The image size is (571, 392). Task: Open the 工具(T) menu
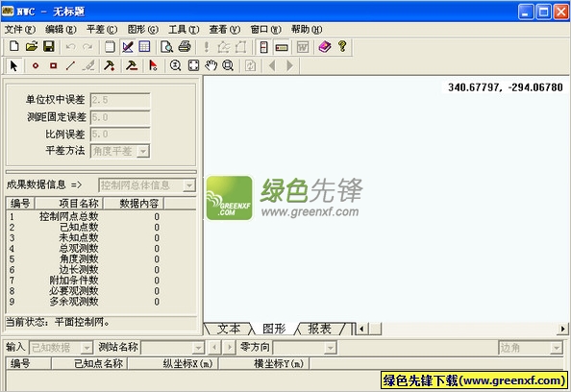tap(184, 30)
